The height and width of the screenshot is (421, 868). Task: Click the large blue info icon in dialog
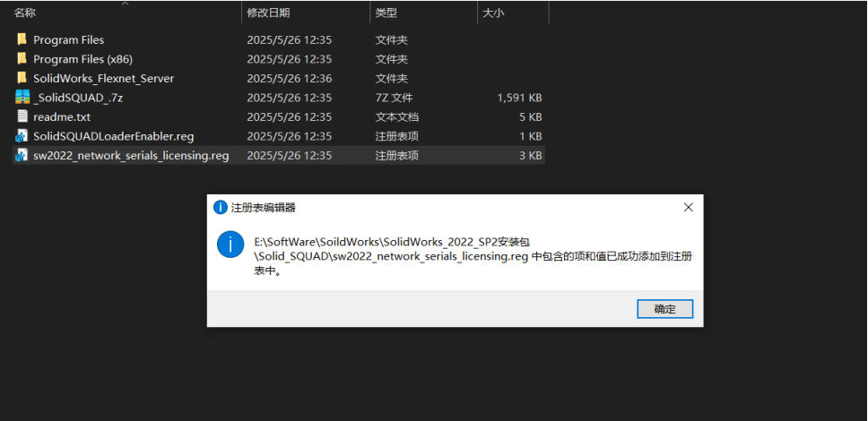click(x=230, y=244)
